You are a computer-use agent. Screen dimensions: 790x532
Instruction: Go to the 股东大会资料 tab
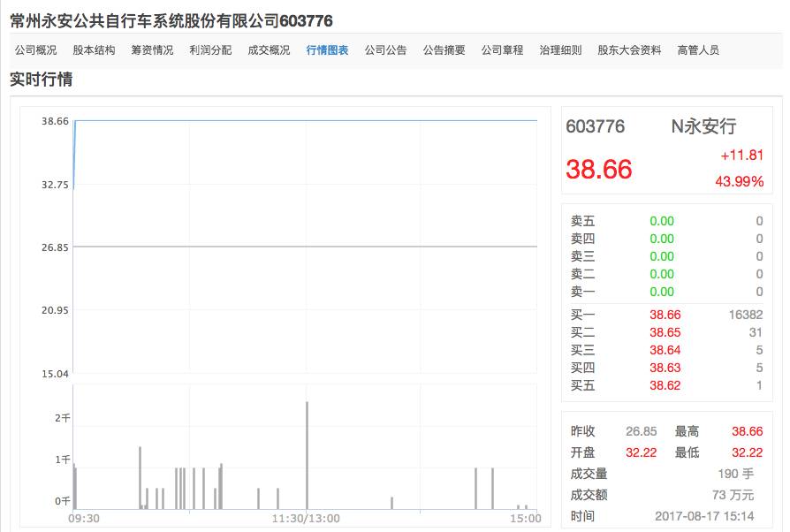pos(629,49)
